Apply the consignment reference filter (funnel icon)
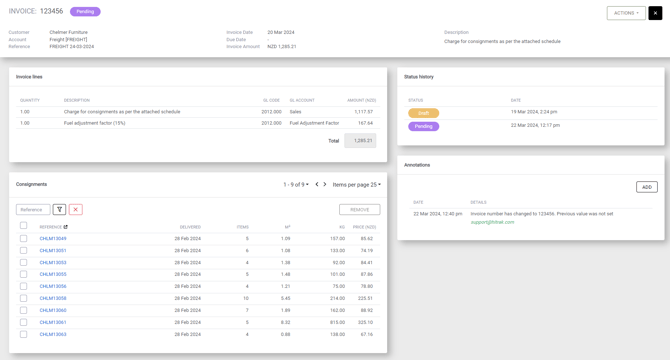 click(x=59, y=209)
